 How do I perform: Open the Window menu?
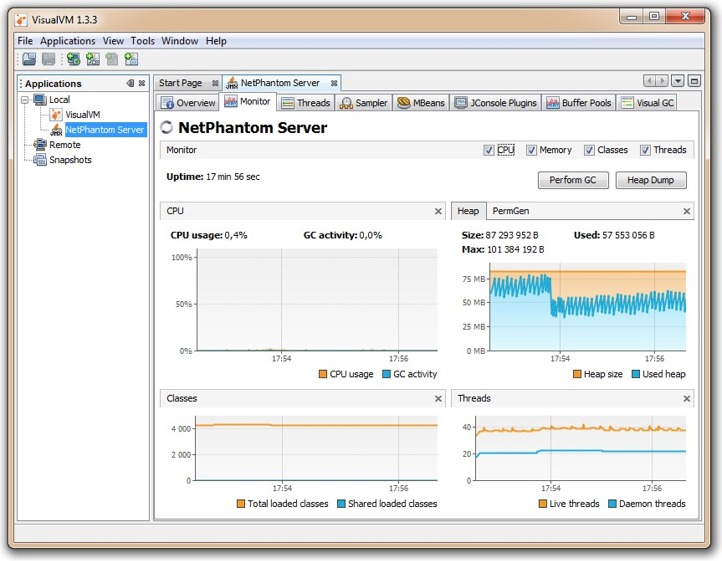click(180, 41)
